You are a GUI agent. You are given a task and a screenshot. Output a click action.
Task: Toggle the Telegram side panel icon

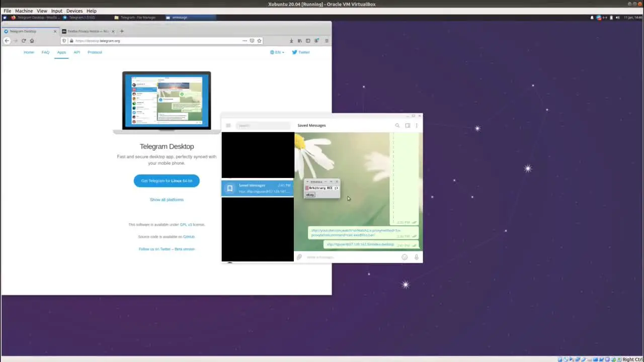click(x=408, y=126)
